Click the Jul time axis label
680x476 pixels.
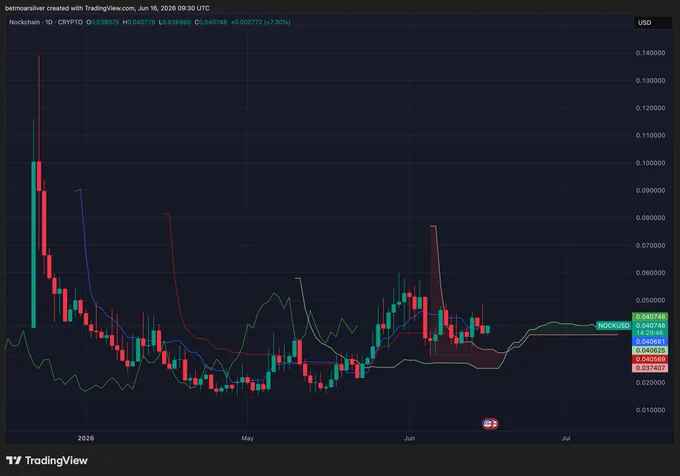tap(566, 438)
